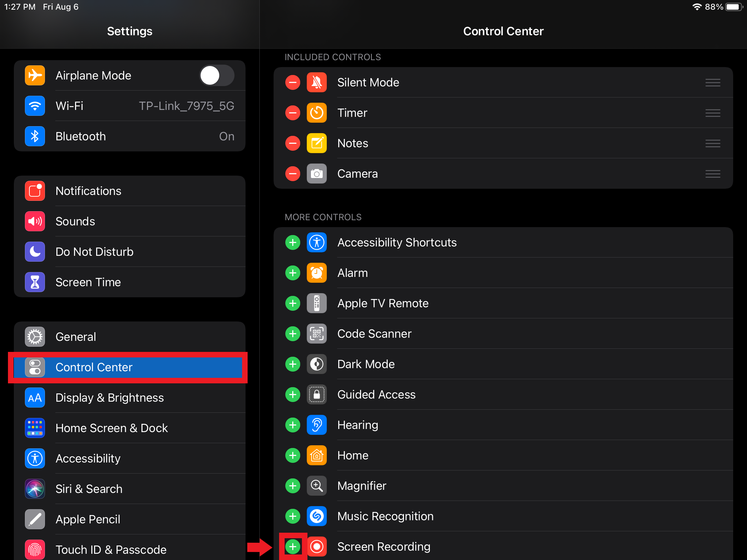
Task: Tap the Hearing ear icon
Action: click(316, 425)
